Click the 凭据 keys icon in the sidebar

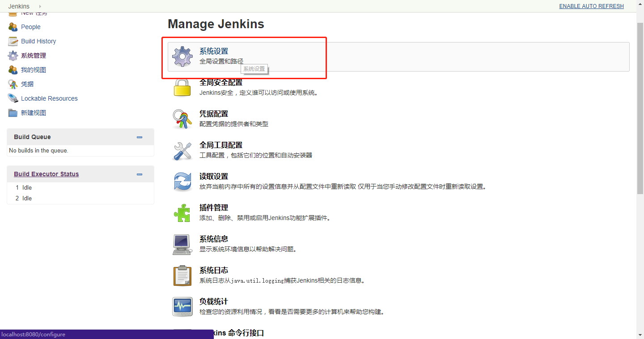[x=13, y=84]
